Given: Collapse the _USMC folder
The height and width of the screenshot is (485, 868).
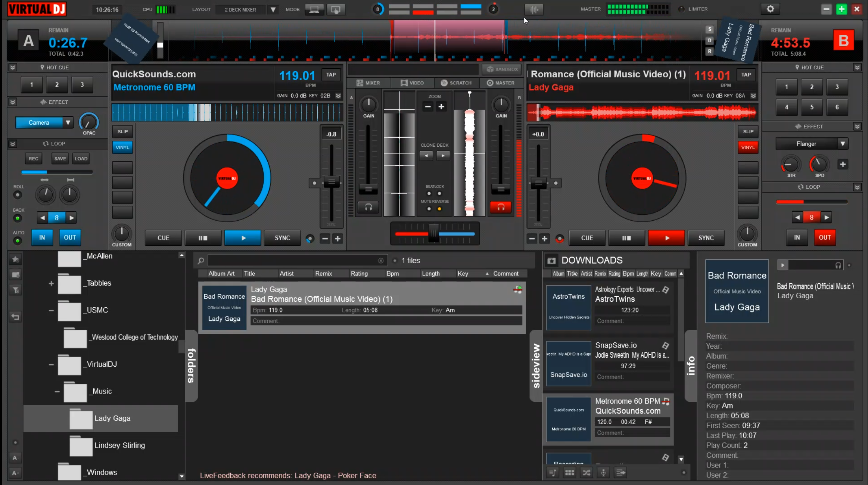Looking at the screenshot, I should (51, 310).
